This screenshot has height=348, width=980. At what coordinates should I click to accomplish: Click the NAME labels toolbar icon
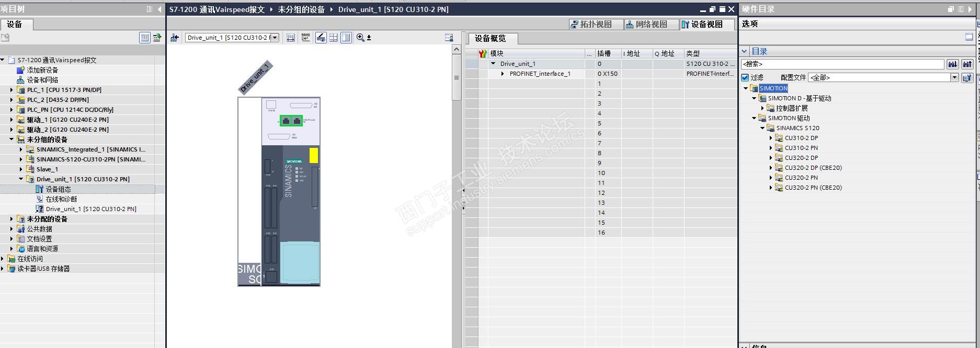coord(306,38)
